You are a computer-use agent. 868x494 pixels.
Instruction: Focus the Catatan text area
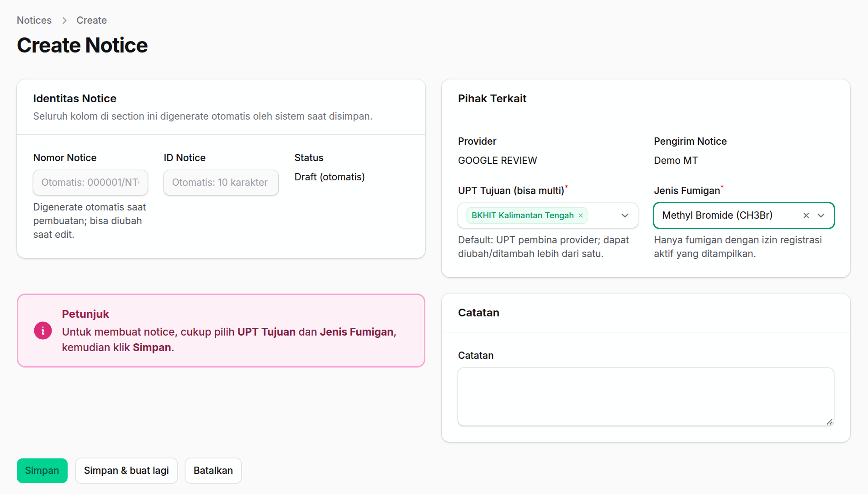(646, 397)
